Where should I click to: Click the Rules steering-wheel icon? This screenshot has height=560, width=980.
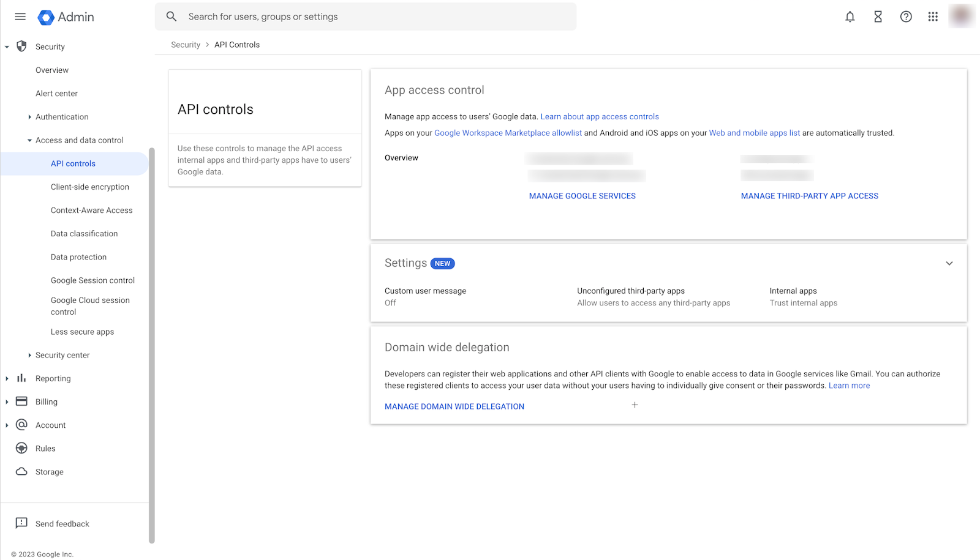(21, 448)
